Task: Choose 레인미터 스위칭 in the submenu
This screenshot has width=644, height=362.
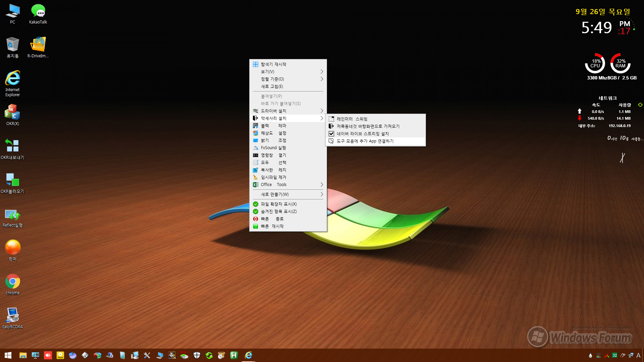Action: click(375, 119)
